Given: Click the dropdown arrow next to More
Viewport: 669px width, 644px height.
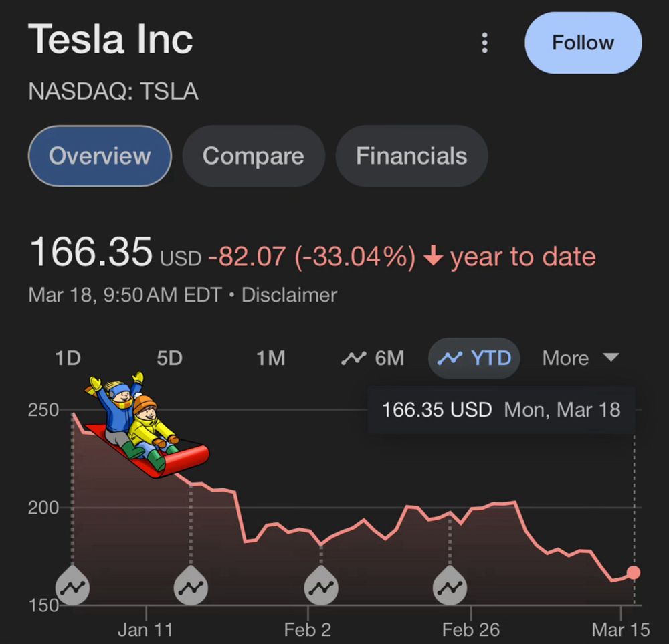Looking at the screenshot, I should pos(611,357).
